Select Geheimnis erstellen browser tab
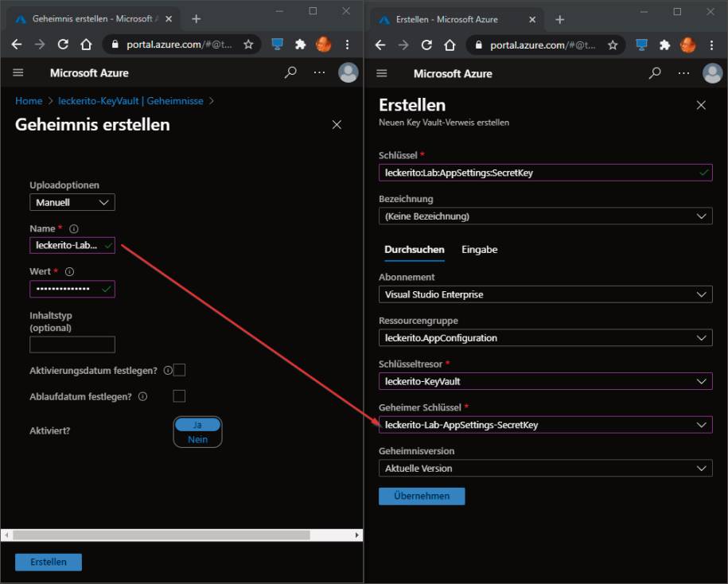 click(92, 19)
